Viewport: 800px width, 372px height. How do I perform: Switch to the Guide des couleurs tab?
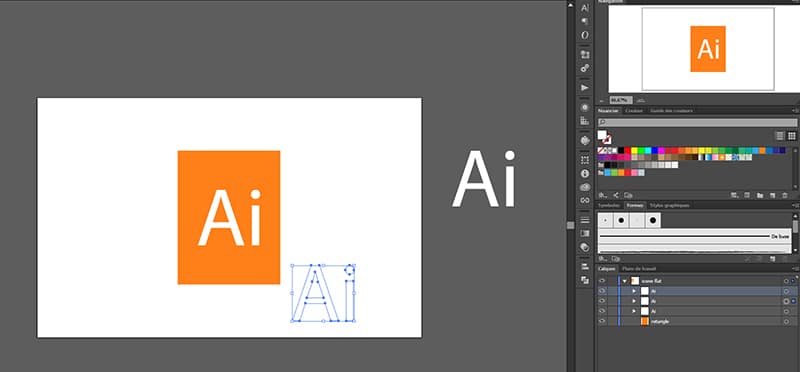(x=671, y=111)
